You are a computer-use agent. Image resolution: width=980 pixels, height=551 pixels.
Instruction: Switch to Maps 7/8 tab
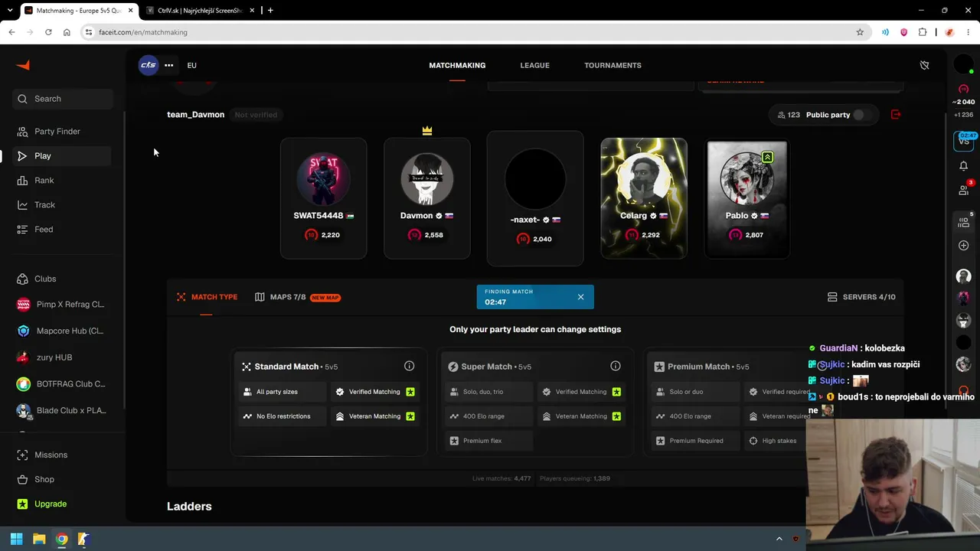(x=297, y=297)
